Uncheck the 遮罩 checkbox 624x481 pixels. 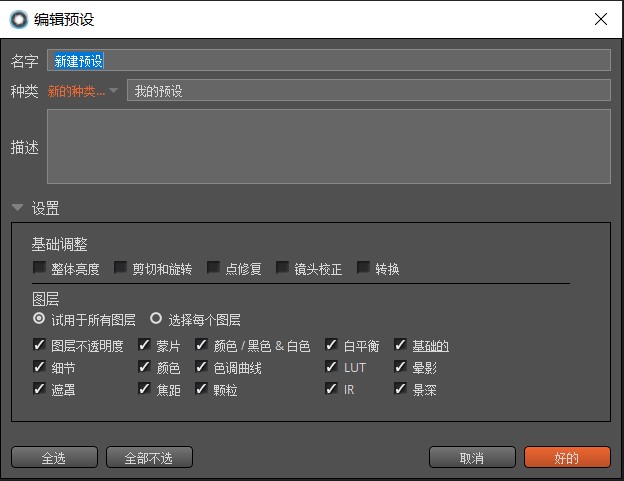pyautogui.click(x=39, y=388)
